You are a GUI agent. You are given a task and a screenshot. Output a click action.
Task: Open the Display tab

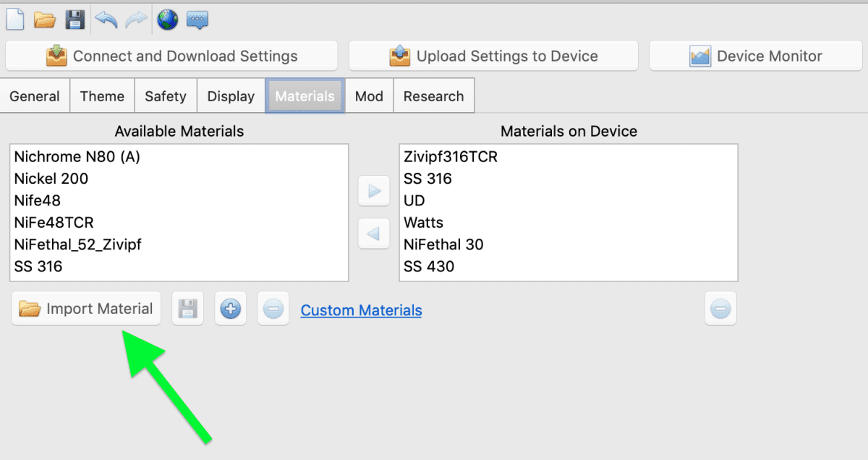(231, 96)
